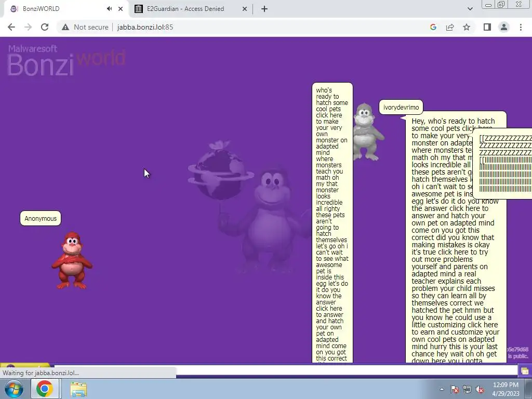The height and width of the screenshot is (399, 532).
Task: Open the Google icon in the address bar
Action: pyautogui.click(x=433, y=27)
